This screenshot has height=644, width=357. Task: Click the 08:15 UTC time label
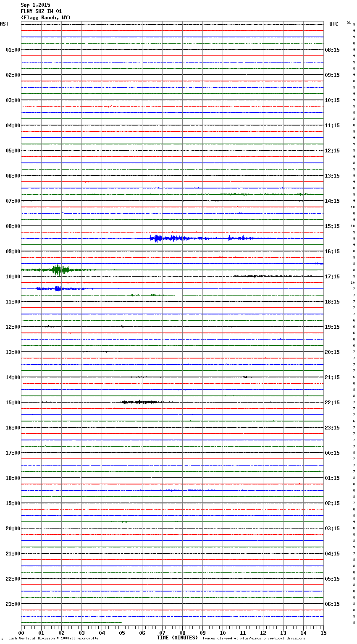pos(332,50)
